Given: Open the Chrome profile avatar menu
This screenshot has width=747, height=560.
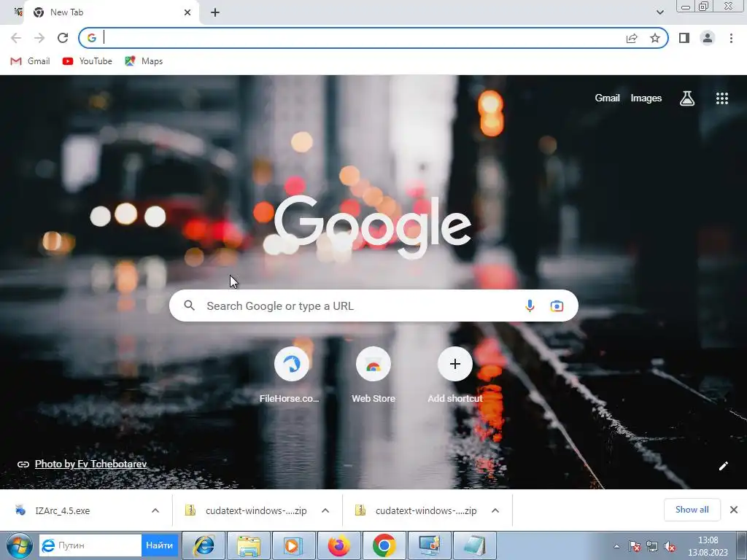Looking at the screenshot, I should 708,38.
